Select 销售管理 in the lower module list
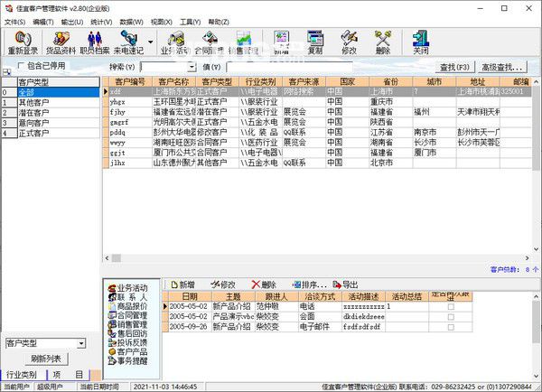542x392 pixels. (128, 324)
